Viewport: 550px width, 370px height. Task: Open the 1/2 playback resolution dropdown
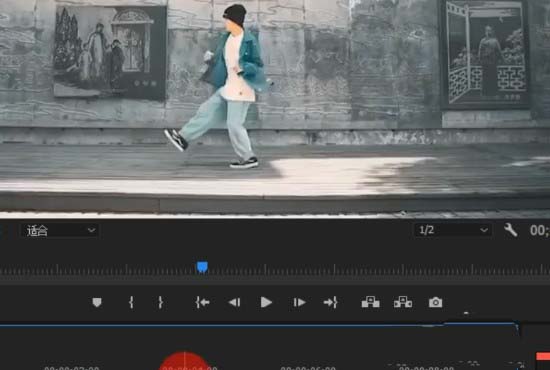453,230
